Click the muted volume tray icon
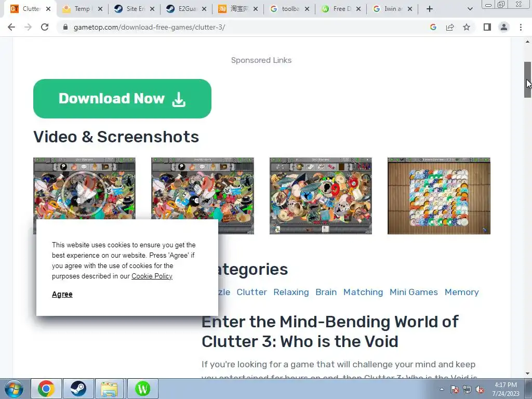Image resolution: width=532 pixels, height=399 pixels. (480, 390)
